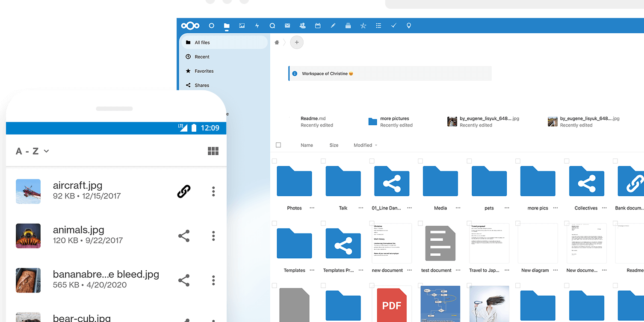This screenshot has height=322, width=644.
Task: Open the Calendar app icon
Action: 318,25
